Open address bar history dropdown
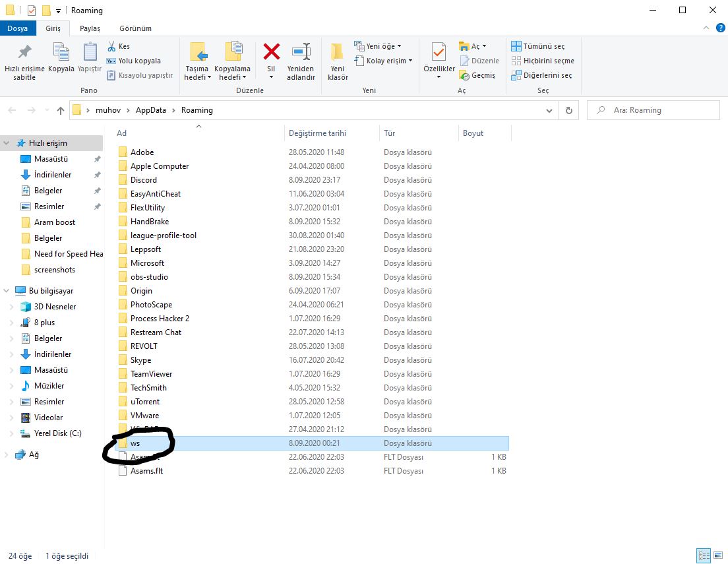The image size is (728, 564). 549,111
